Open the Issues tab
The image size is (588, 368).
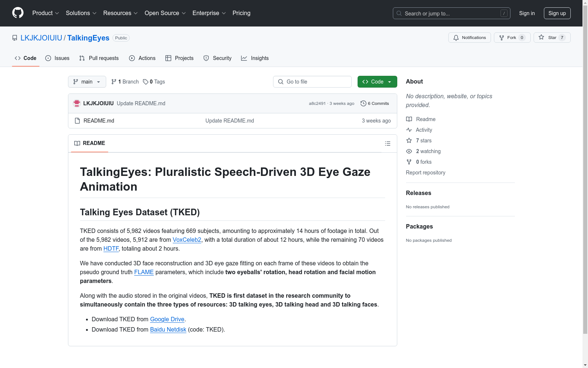pos(57,58)
